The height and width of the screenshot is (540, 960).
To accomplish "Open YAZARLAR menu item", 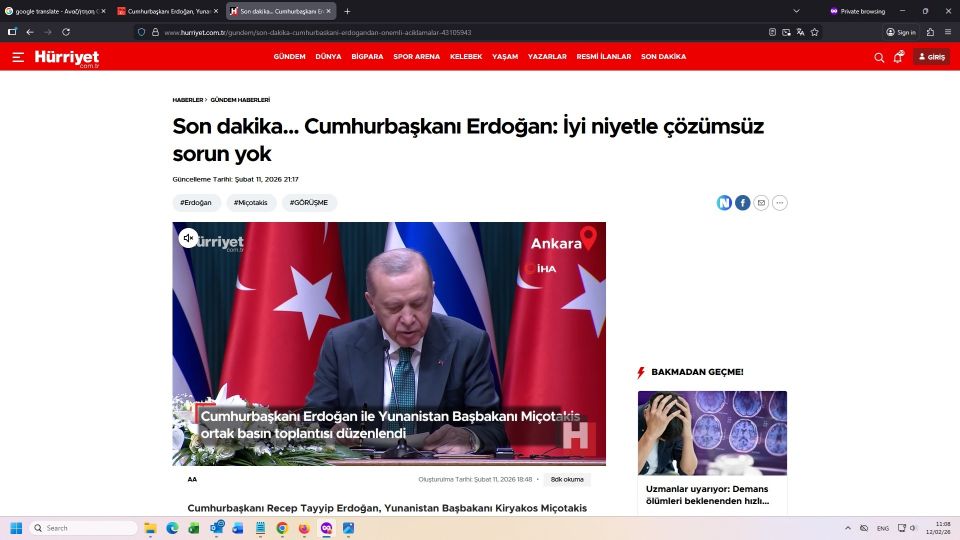I will tap(547, 56).
